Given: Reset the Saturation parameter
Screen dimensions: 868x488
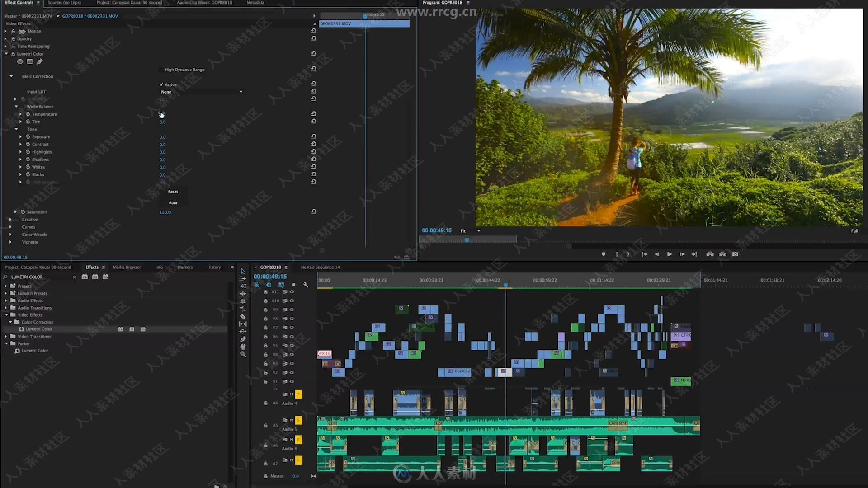Looking at the screenshot, I should [x=313, y=211].
